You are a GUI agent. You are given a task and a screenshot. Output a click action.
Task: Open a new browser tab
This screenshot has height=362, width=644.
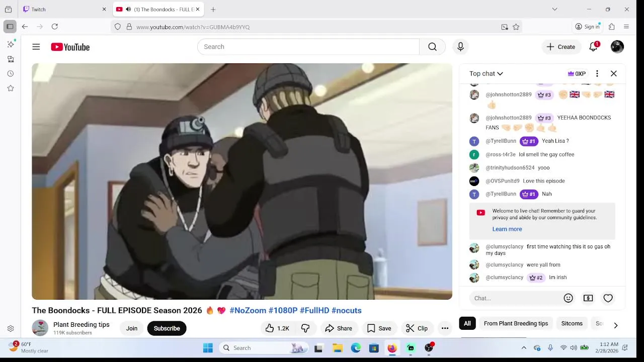[x=213, y=9]
